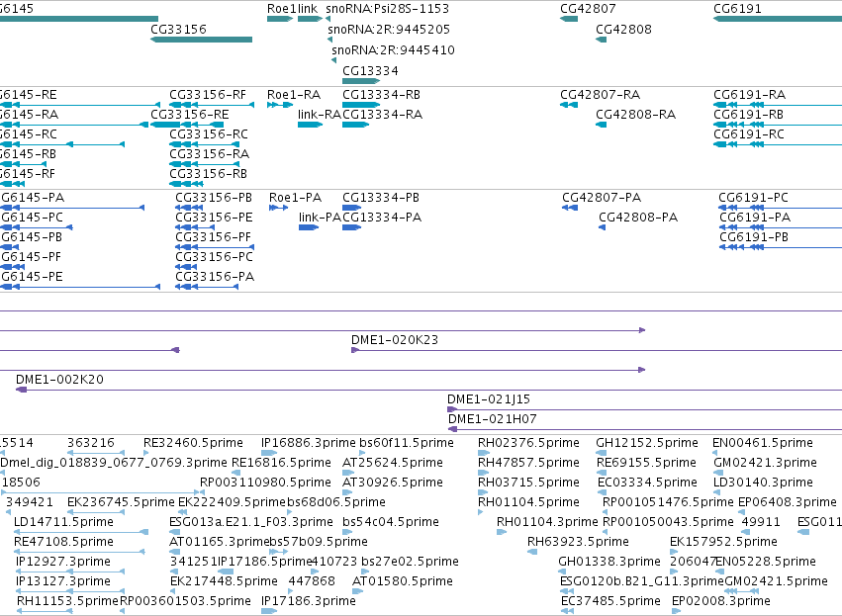Select the EP02008.3prime EST label
The image size is (842, 616).
tap(721, 602)
